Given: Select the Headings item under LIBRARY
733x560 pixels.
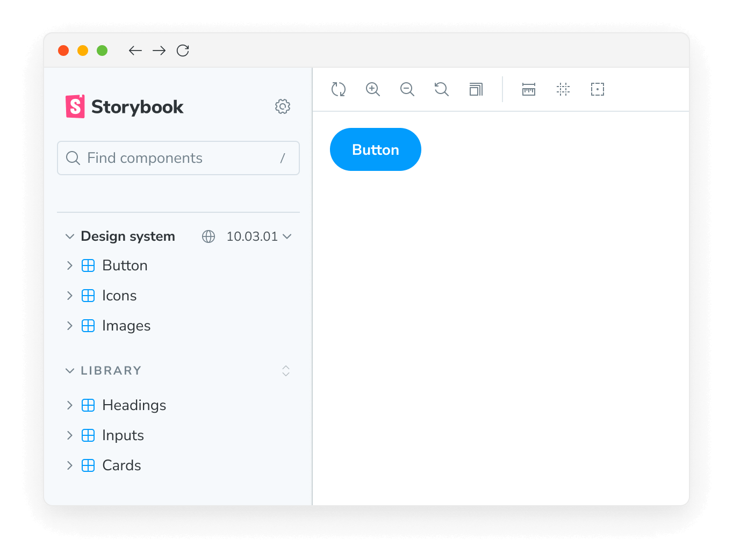Looking at the screenshot, I should click(133, 405).
